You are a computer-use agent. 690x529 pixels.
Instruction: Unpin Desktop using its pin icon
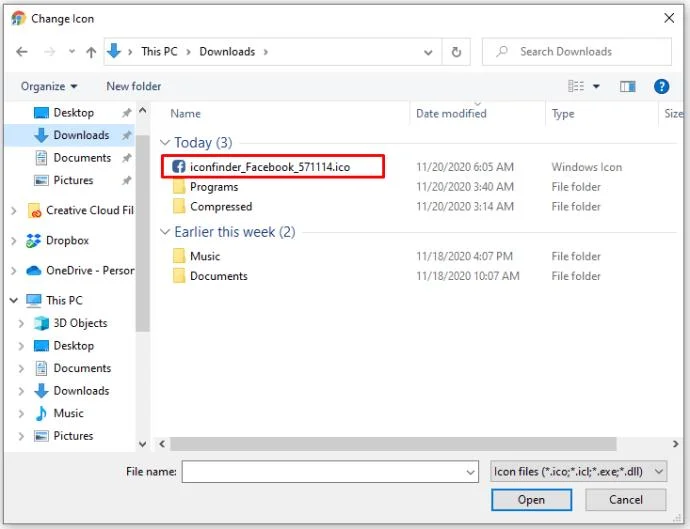coord(126,113)
